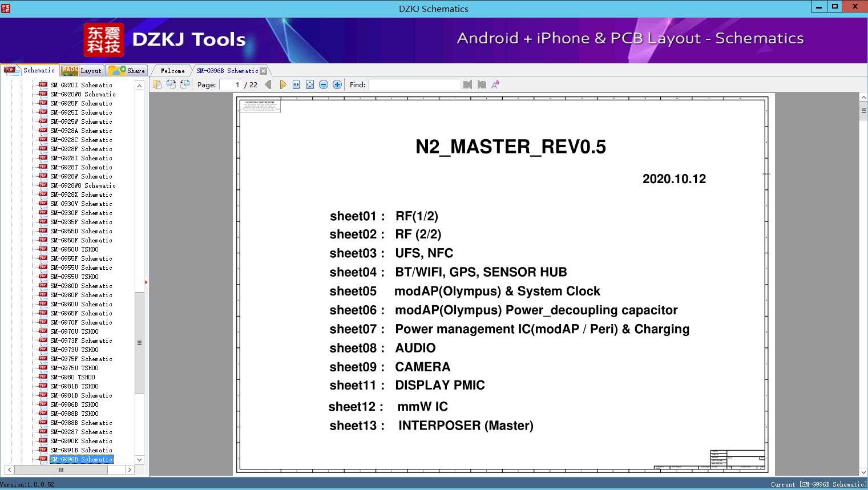868x490 pixels.
Task: Click the DZKJ red logo in the banner
Action: [x=103, y=39]
